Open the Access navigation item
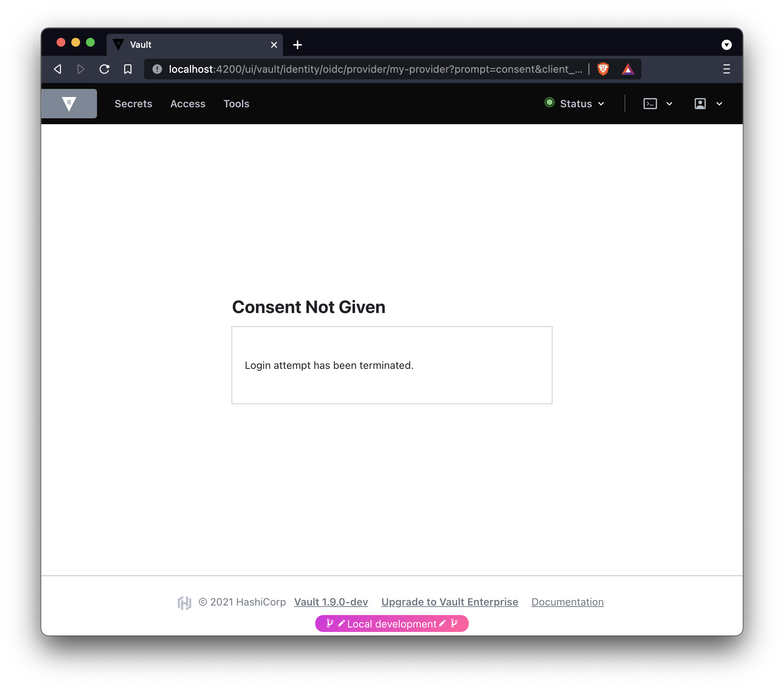The height and width of the screenshot is (690, 784). tap(188, 104)
